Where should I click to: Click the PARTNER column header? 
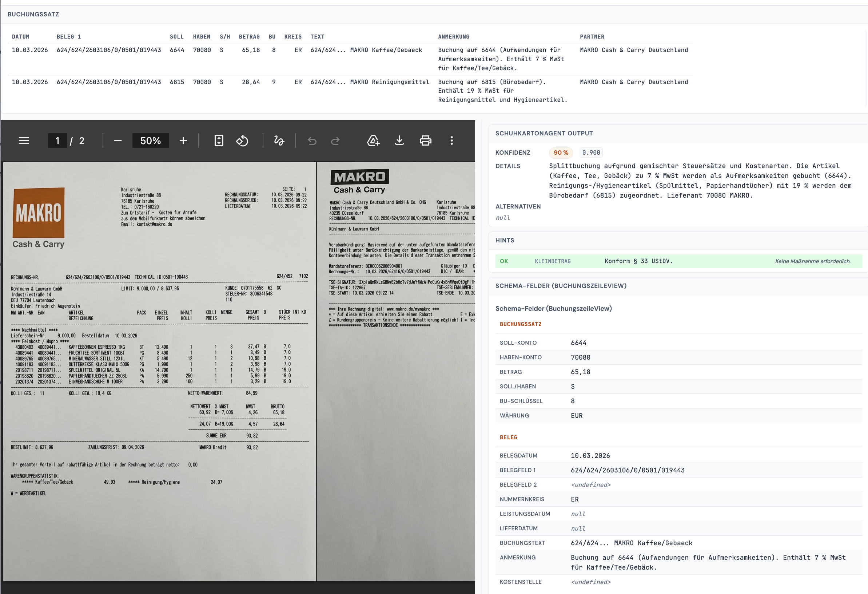coord(592,37)
